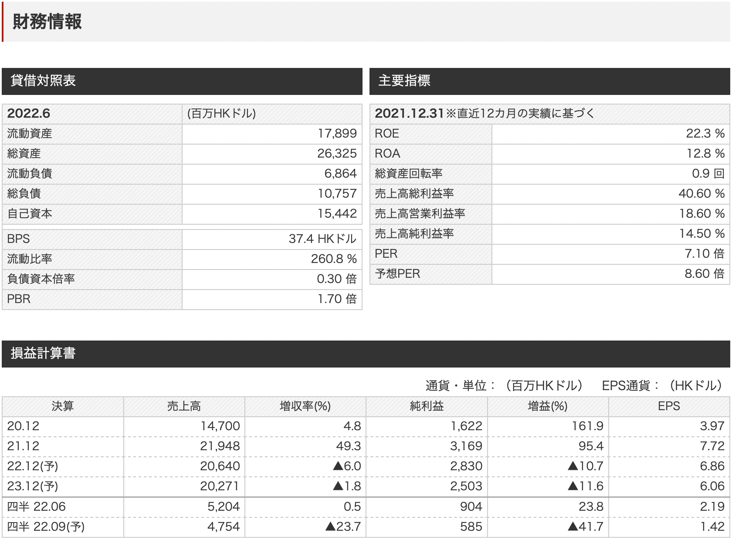Click the value 0.9 回

pos(708,174)
